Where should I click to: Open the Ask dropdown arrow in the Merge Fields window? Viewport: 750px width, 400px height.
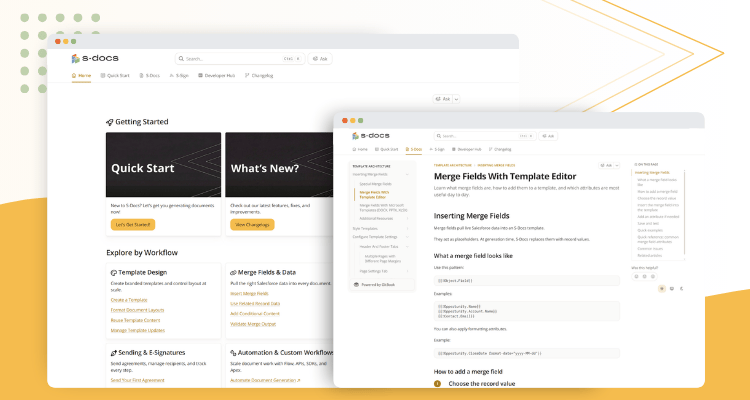617,165
